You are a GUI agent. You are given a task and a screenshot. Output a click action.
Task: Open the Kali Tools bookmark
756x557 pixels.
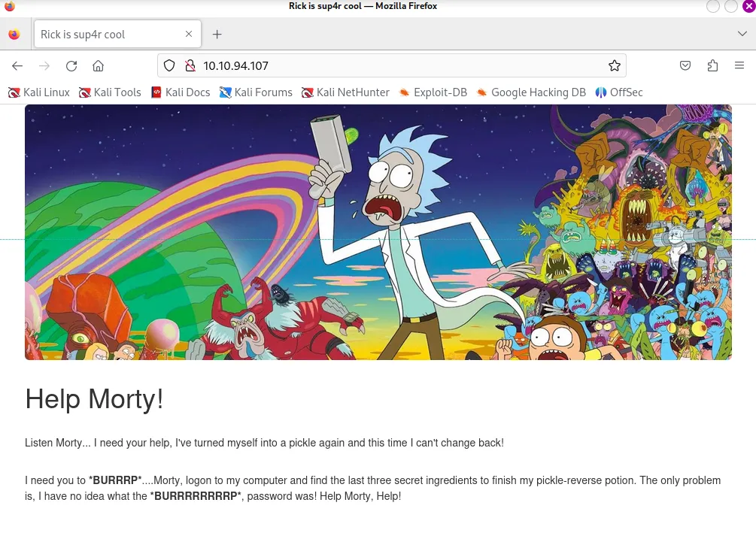tap(110, 92)
